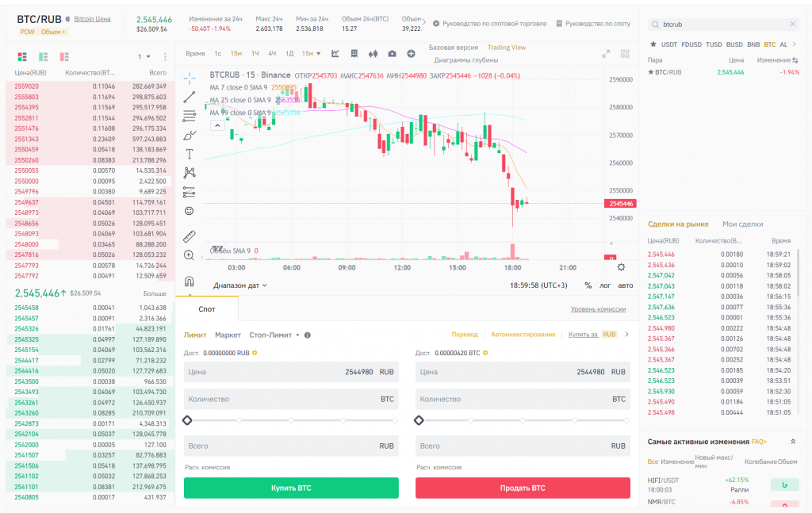812x513 pixels.
Task: Open the emoji sticker tool
Action: click(190, 211)
